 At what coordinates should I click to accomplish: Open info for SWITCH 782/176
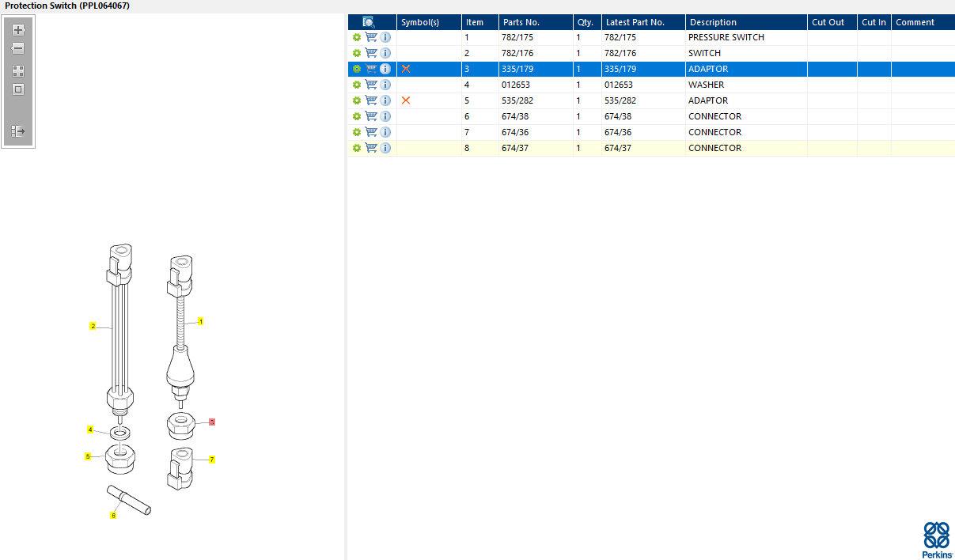click(385, 53)
